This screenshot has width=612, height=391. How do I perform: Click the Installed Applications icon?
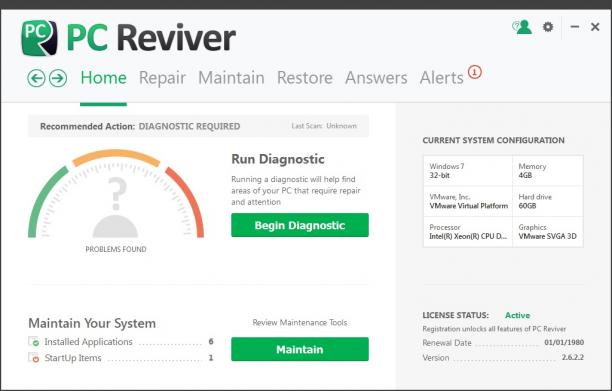click(34, 342)
